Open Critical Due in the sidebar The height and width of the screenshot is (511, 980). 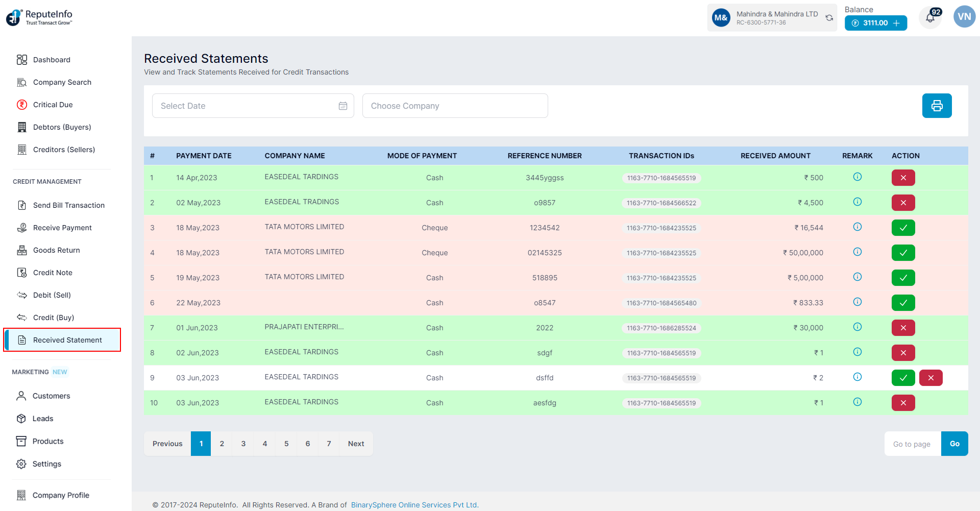click(53, 105)
